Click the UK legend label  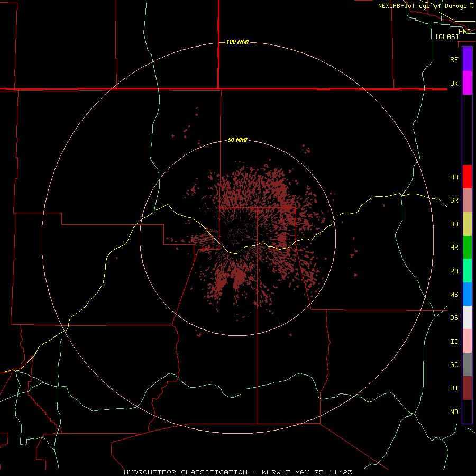(454, 83)
